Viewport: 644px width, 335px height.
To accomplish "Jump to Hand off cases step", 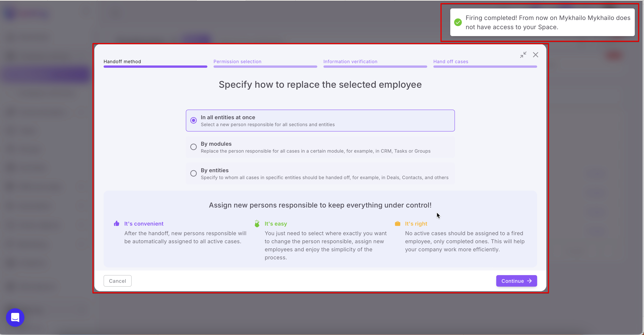I will point(450,61).
